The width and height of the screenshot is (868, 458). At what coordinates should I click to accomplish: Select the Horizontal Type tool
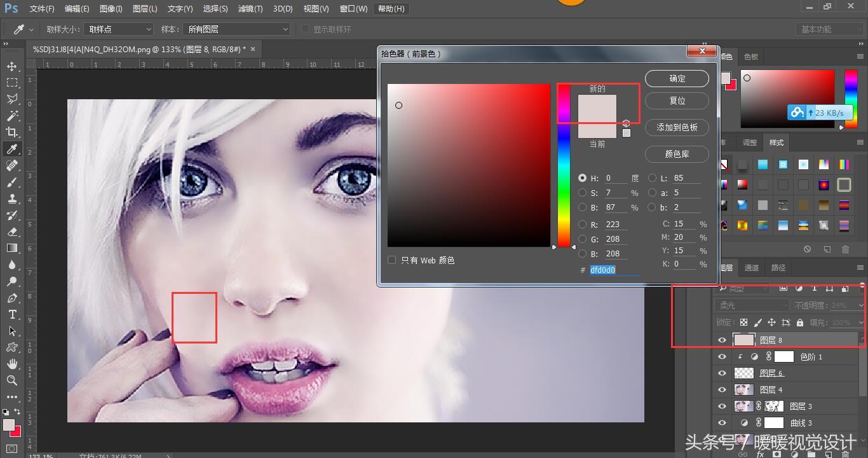coord(12,314)
